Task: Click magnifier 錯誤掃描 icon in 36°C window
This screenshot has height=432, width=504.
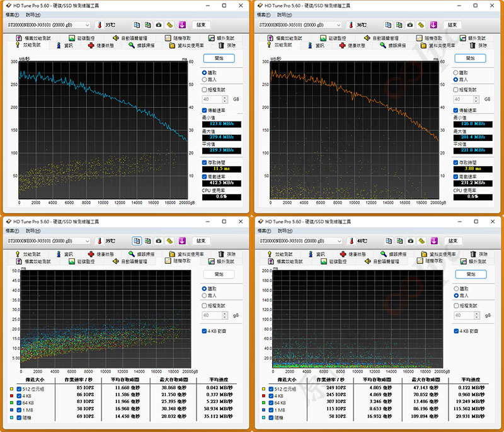Action: (x=383, y=45)
